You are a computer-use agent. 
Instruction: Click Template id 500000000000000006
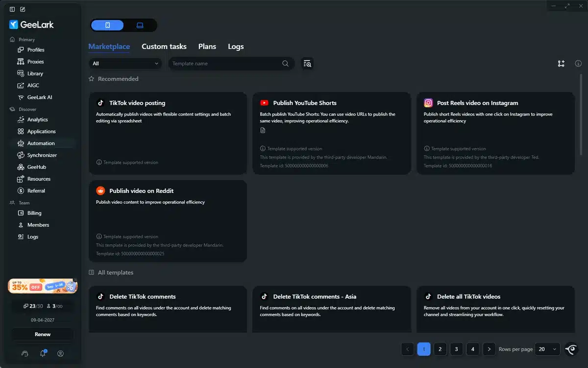294,166
